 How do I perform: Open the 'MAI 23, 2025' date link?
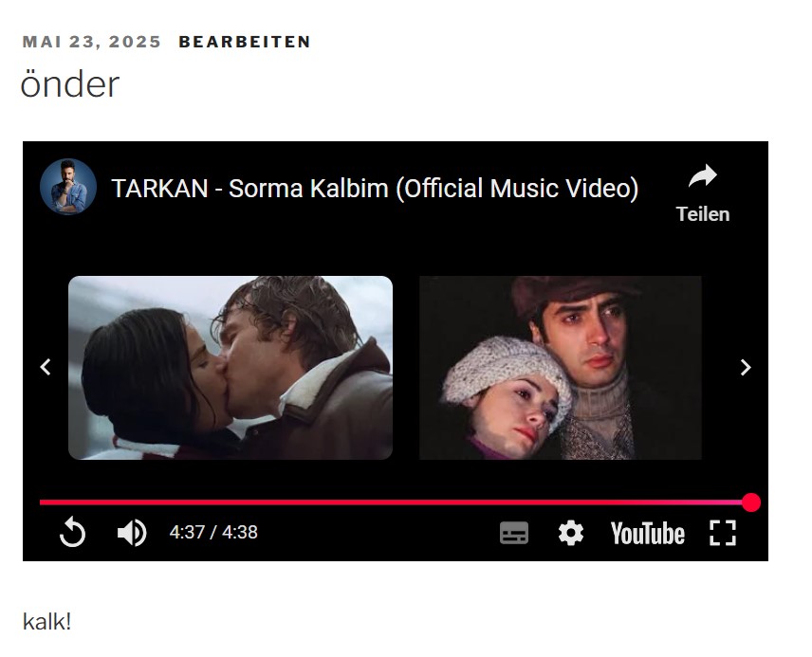[x=92, y=42]
